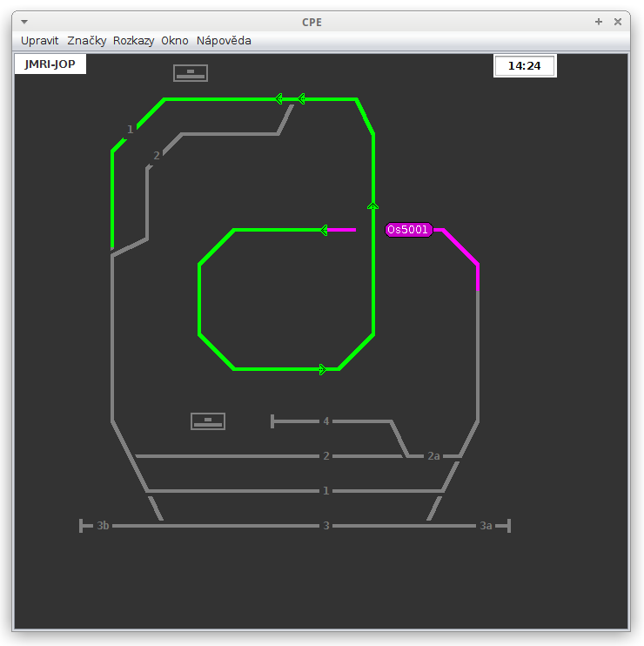Open the Rozkazy menu
The image size is (644, 646).
pyautogui.click(x=133, y=41)
